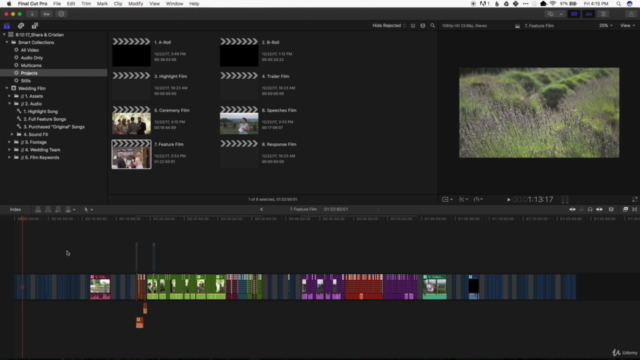The width and height of the screenshot is (640, 360).
Task: Toggle viewer full screen icon
Action: point(635,200)
